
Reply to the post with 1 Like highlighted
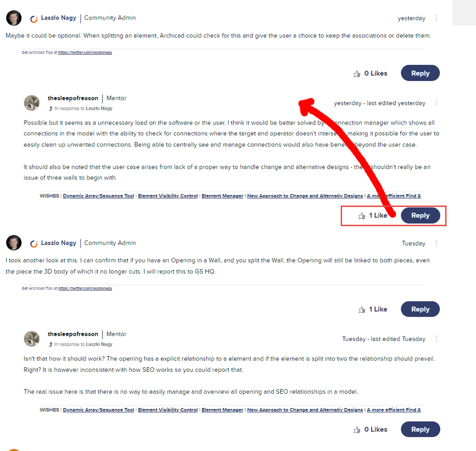tap(420, 215)
